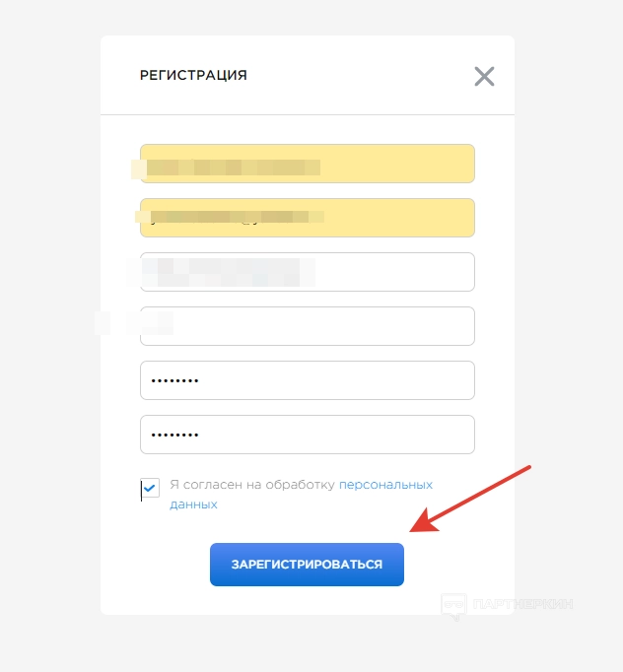Click the Partnerkin speech-bubble watermark logo
Viewport: 623px width, 672px height.
tap(453, 605)
